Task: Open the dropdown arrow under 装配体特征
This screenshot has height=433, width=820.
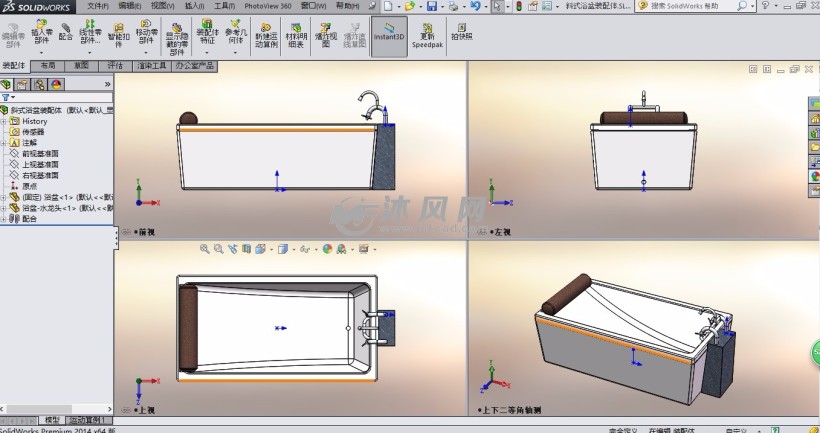Action: (207, 52)
